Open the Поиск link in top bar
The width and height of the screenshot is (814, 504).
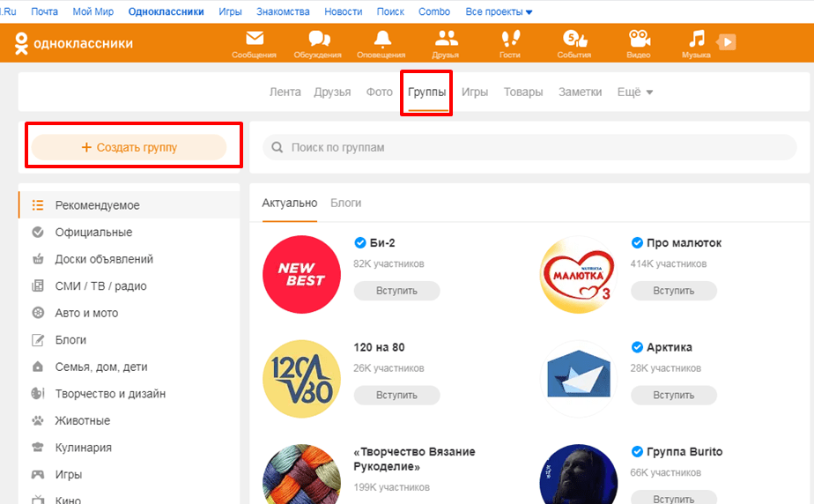pyautogui.click(x=390, y=11)
